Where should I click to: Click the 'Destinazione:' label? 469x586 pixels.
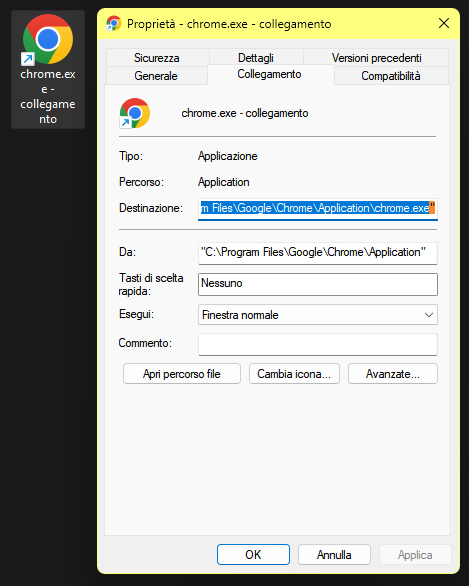click(x=151, y=208)
